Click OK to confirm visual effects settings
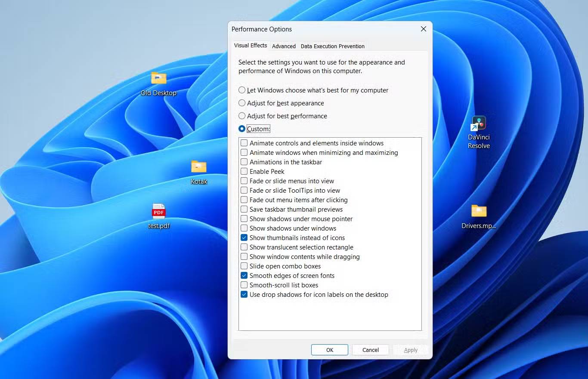Image resolution: width=588 pixels, height=379 pixels. 329,350
